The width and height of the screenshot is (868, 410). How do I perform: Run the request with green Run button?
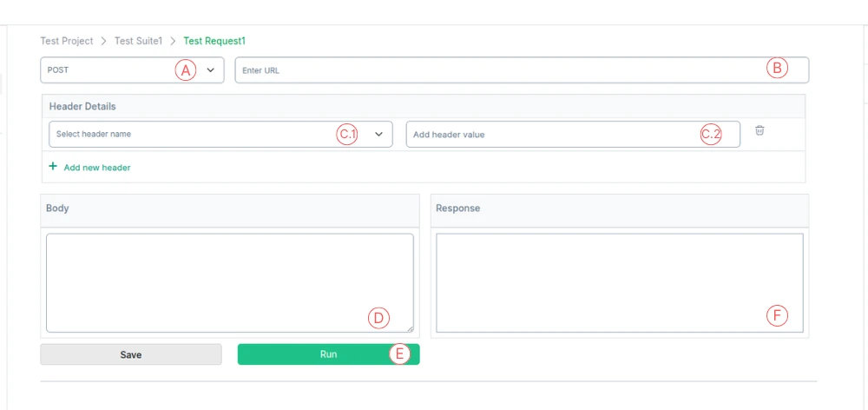329,354
